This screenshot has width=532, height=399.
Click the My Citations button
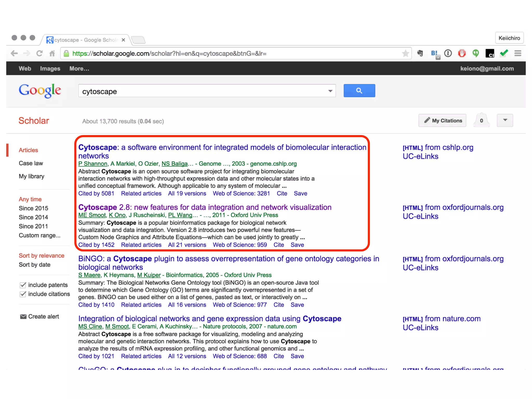[x=442, y=121]
